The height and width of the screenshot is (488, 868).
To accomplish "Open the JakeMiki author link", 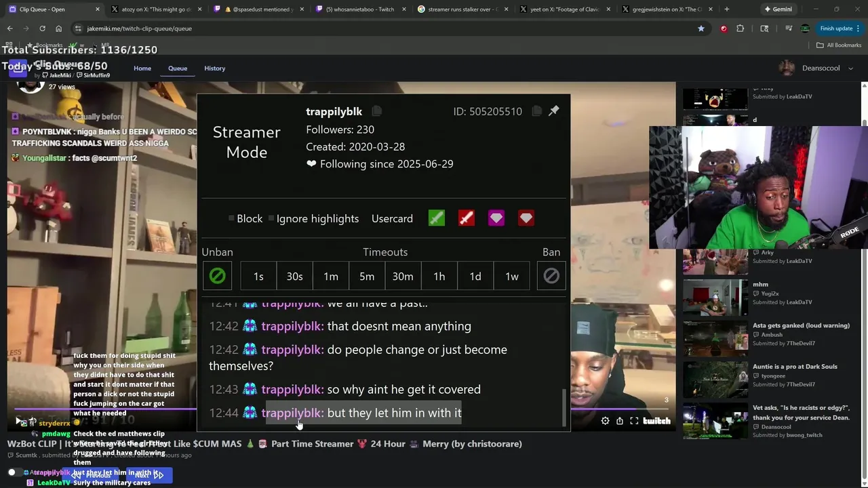I will (56, 75).
